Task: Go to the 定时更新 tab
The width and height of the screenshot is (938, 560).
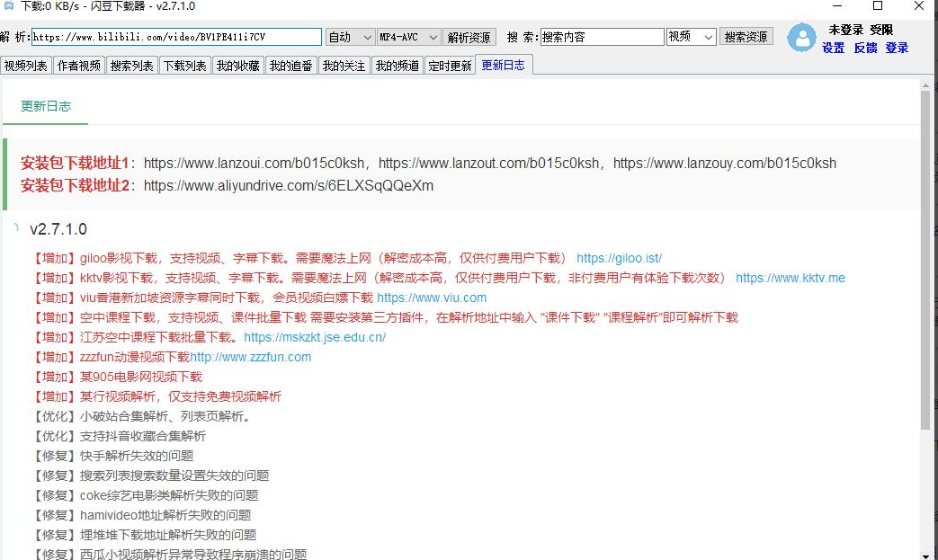Action: click(450, 66)
